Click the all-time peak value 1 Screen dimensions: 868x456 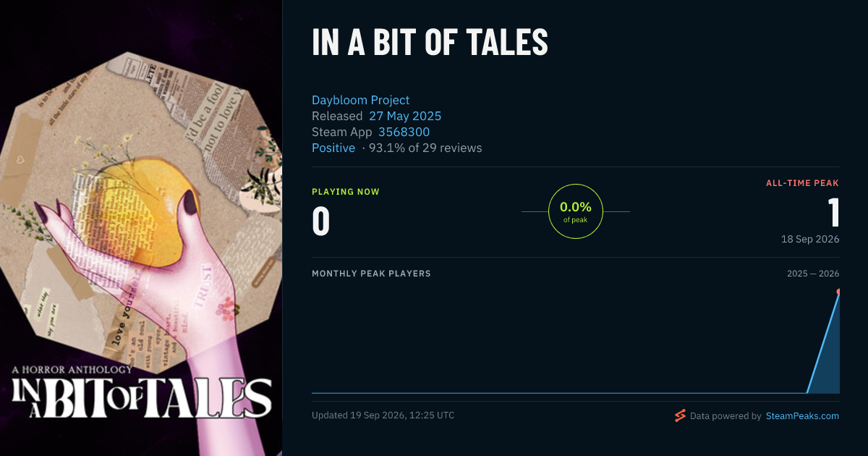point(833,213)
